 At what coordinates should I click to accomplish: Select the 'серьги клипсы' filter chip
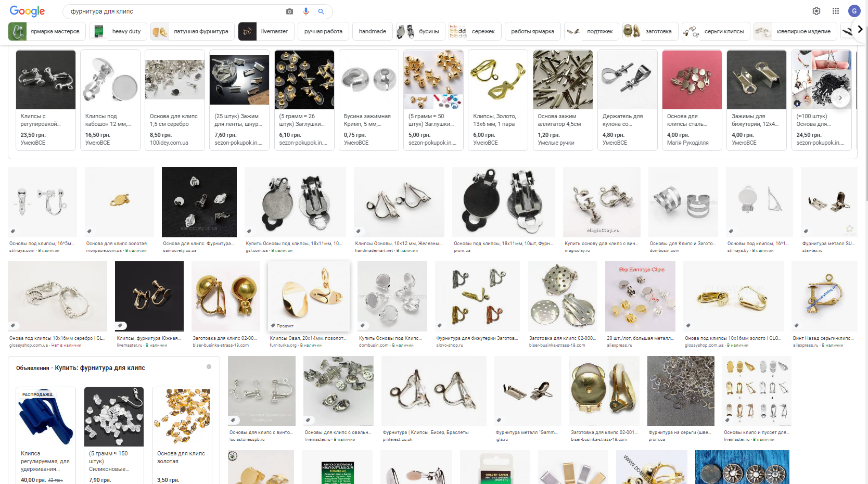tap(716, 31)
